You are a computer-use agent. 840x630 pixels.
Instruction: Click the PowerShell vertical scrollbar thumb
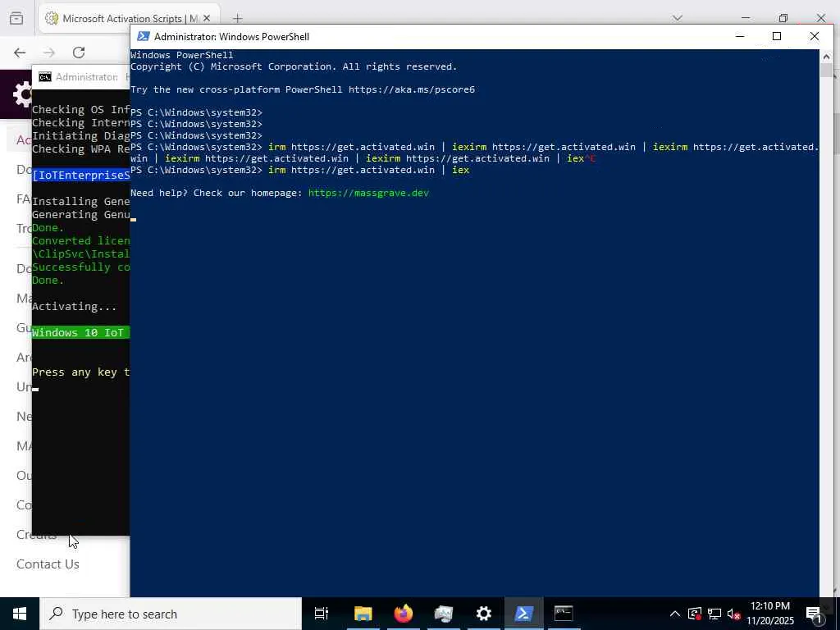tap(826, 71)
